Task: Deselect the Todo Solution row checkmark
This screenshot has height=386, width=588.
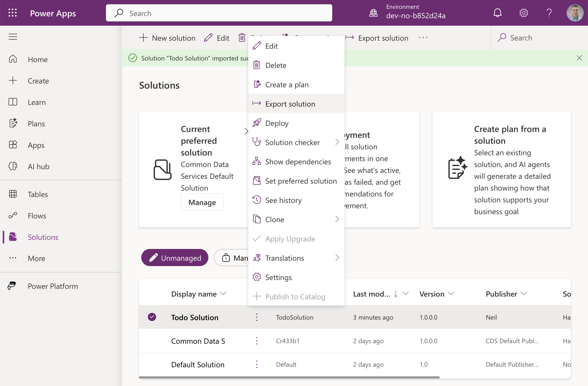Action: (x=152, y=317)
